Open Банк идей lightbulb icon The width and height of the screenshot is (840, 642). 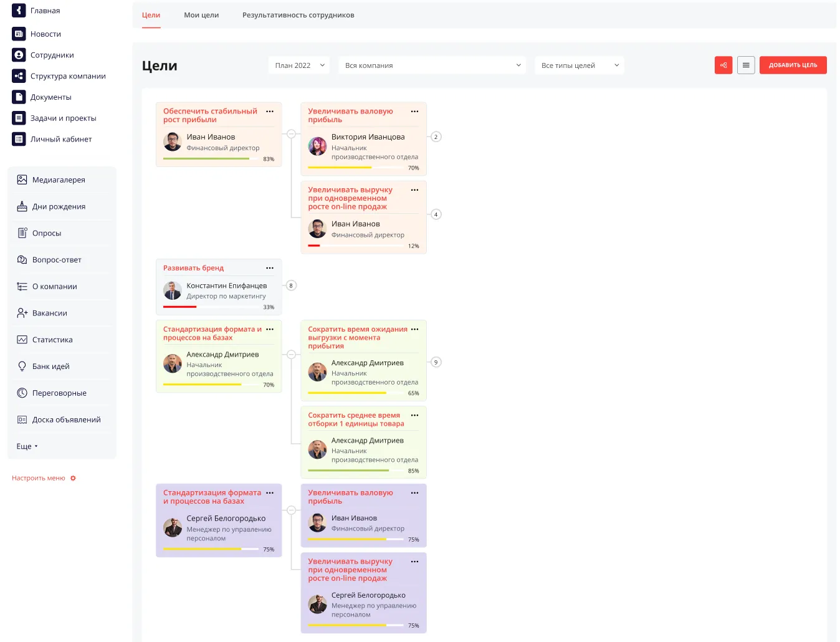point(22,367)
